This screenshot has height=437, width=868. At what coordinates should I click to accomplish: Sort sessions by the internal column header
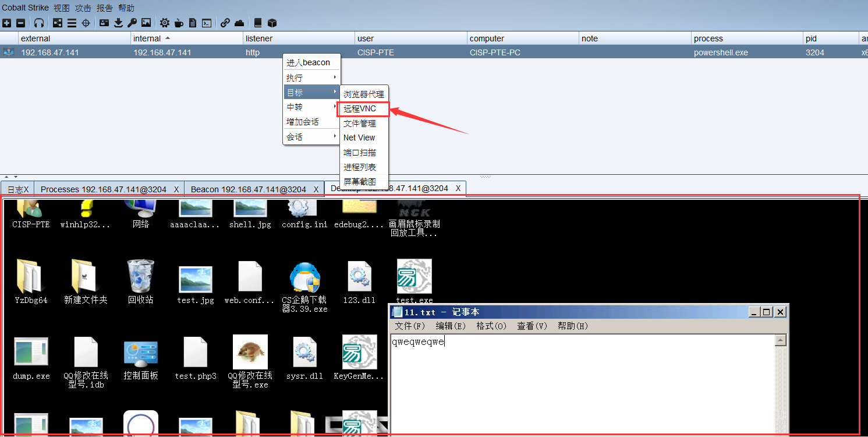tap(187, 38)
